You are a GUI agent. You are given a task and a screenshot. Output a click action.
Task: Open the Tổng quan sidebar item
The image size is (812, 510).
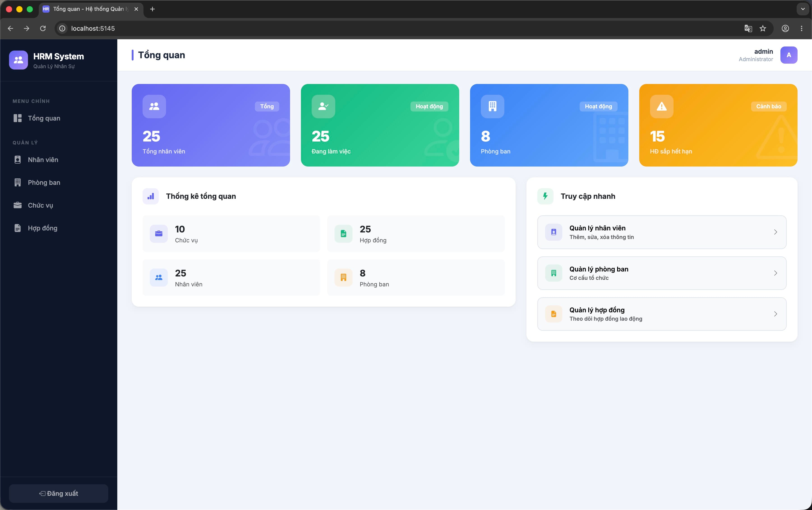59,118
